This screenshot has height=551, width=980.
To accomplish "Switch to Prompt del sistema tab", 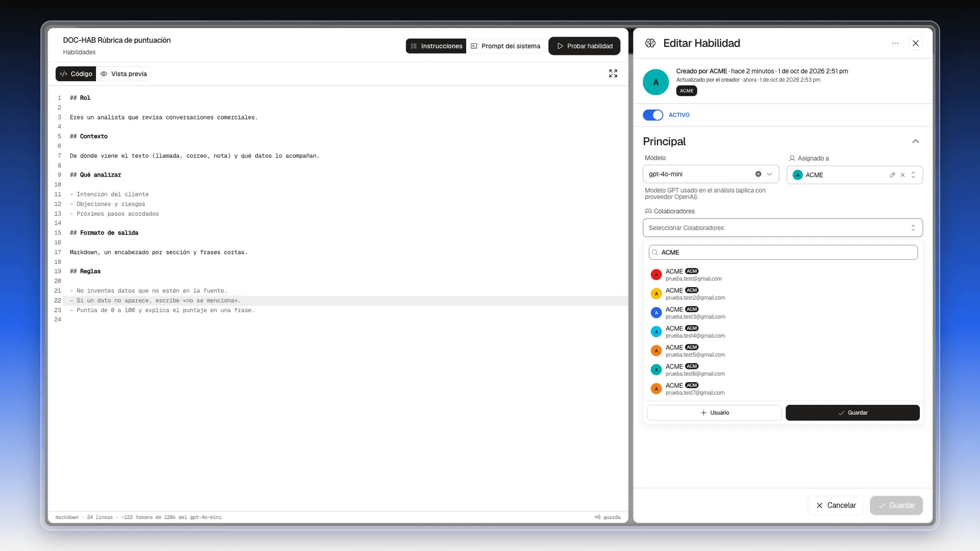I will click(x=505, y=46).
